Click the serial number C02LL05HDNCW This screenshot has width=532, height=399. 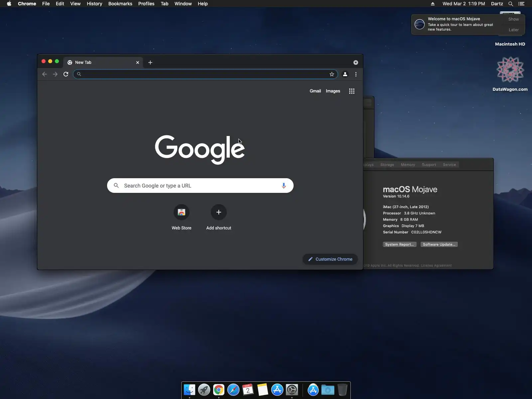(426, 232)
